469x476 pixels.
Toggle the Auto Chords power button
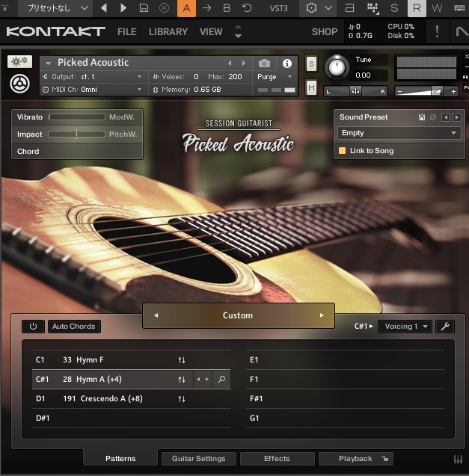click(x=33, y=327)
